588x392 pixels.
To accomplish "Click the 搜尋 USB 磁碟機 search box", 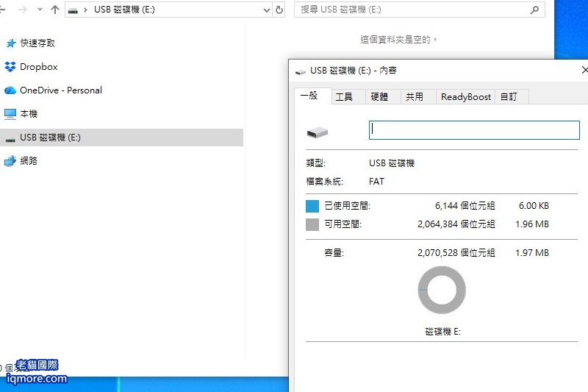I will [419, 10].
